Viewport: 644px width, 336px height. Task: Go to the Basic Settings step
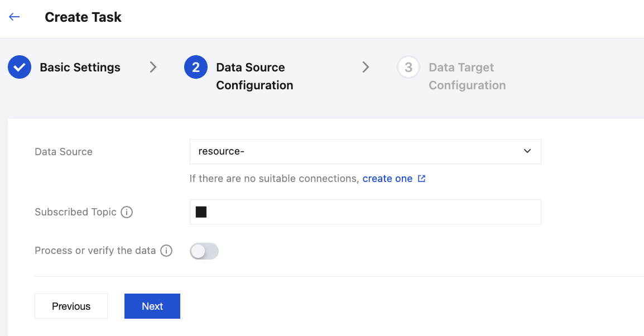[80, 68]
